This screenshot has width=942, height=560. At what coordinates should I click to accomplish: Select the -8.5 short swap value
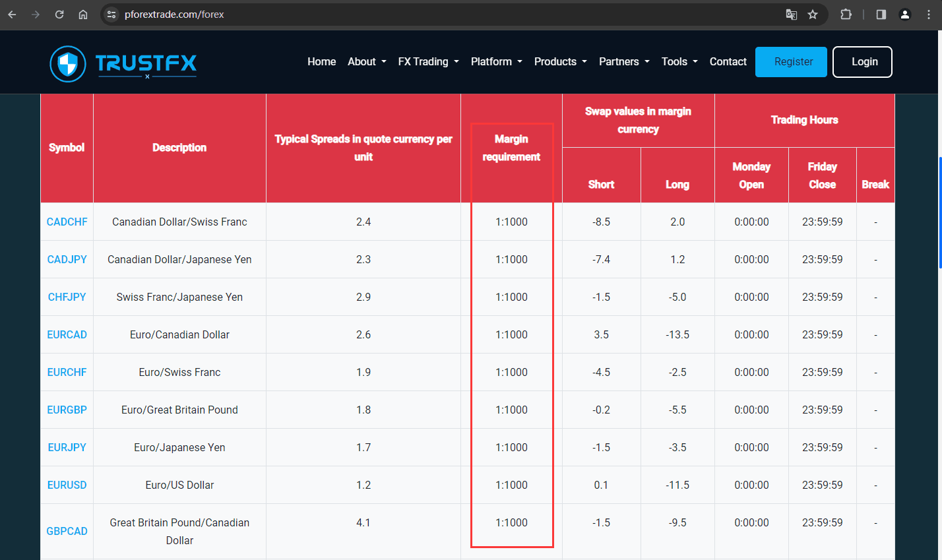[601, 222]
